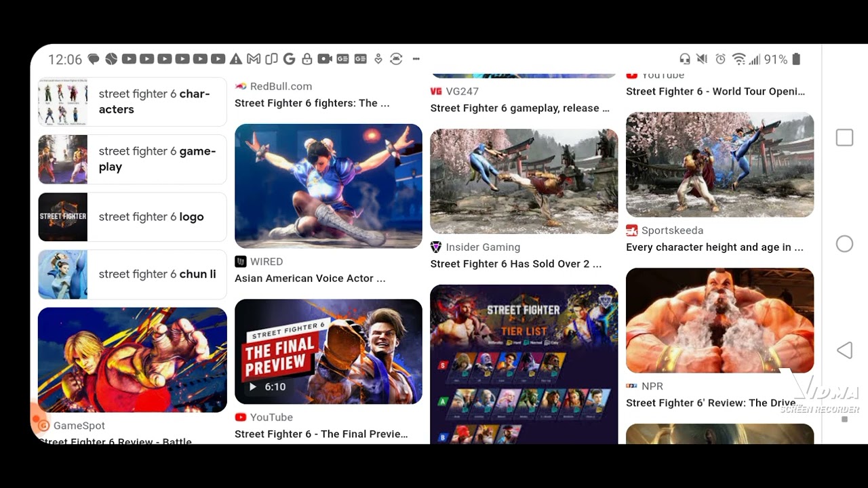
Task: Tap the chat bubble notification icon
Action: tap(94, 59)
